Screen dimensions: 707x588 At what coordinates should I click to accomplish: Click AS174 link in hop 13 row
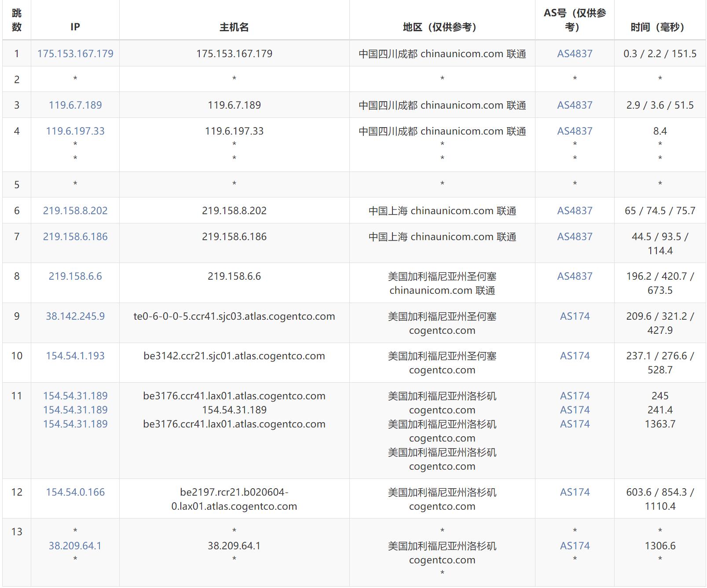point(575,546)
